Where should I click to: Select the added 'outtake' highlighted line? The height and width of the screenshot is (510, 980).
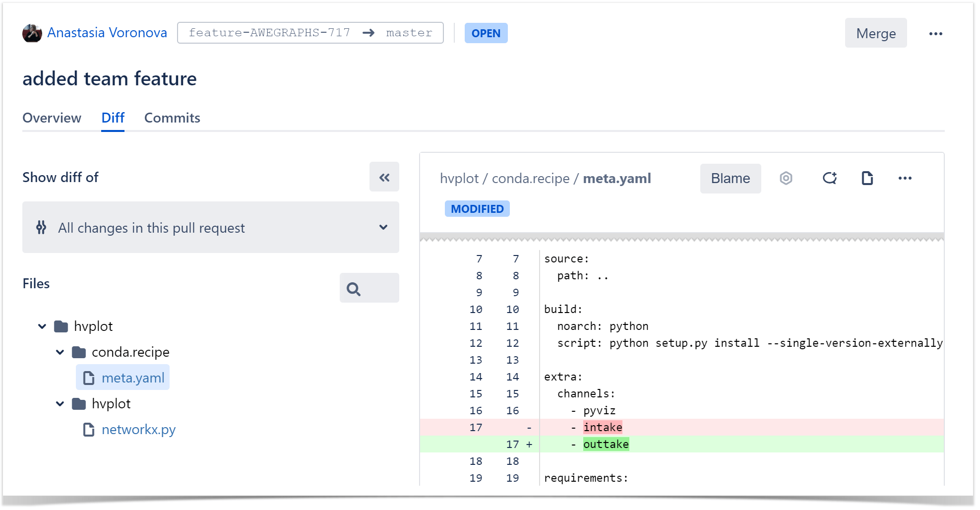(606, 444)
